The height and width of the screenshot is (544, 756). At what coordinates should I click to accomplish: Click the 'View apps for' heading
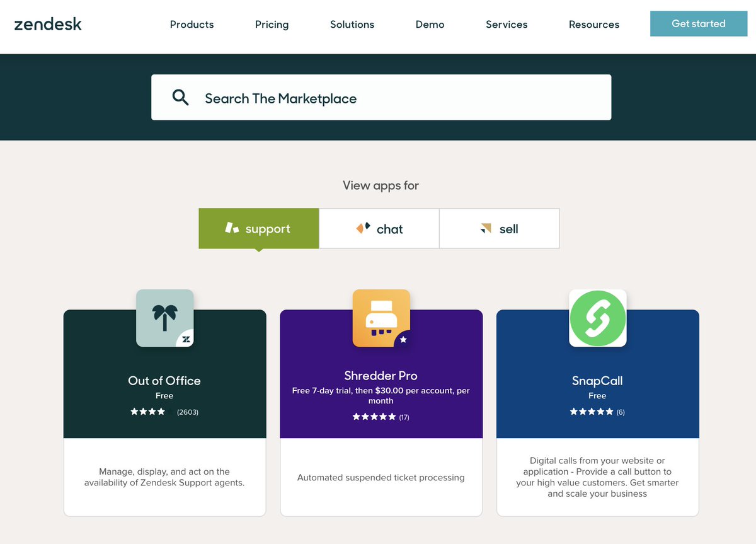[381, 185]
